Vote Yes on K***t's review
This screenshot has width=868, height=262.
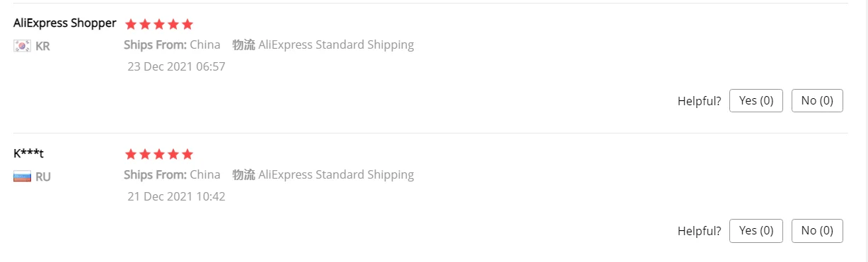click(x=756, y=230)
